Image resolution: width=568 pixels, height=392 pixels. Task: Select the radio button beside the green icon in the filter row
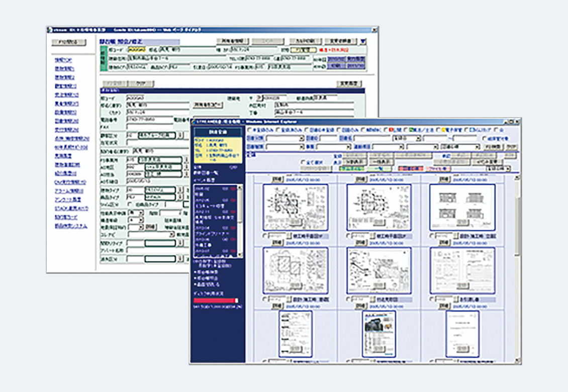406,130
